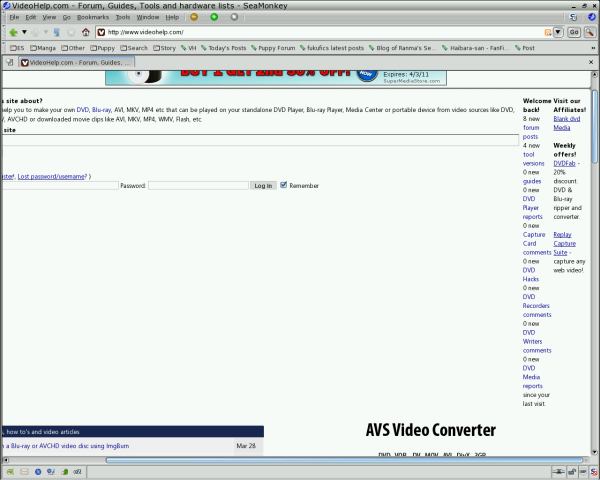Click the Search magnifier icon

click(589, 32)
